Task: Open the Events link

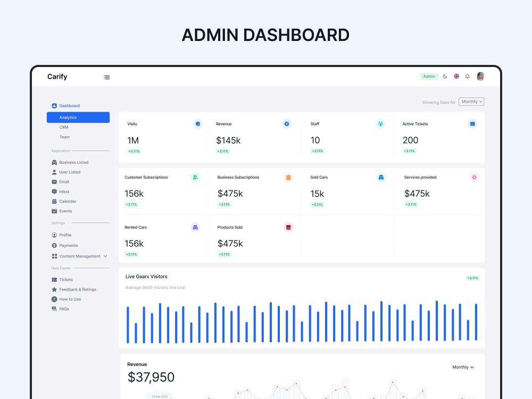Action: (x=65, y=211)
